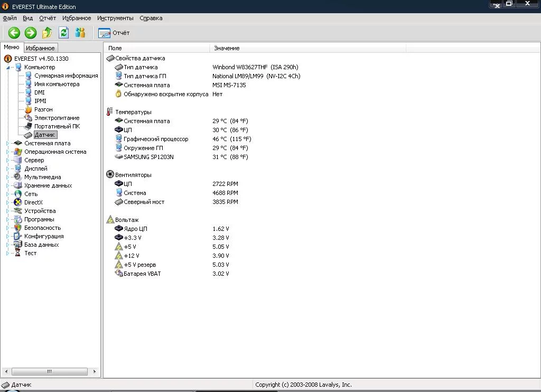This screenshot has height=392, width=541.
Task: Switch to the Меню tab
Action: pos(12,47)
